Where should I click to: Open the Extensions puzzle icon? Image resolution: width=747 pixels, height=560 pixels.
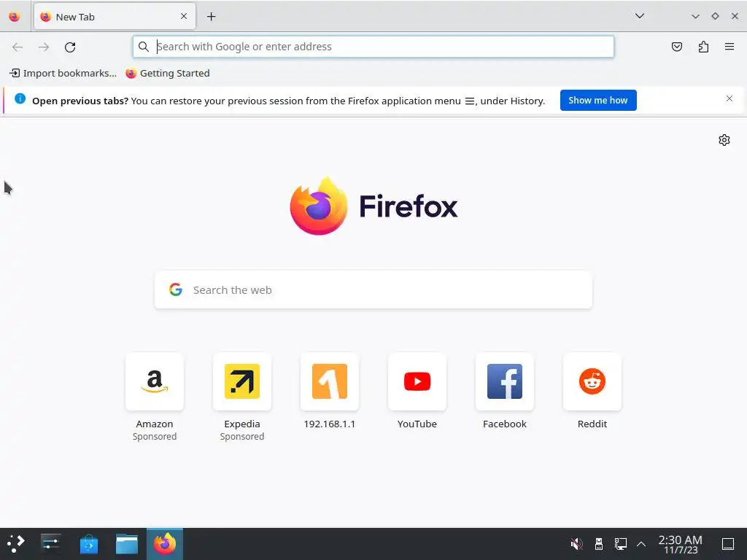click(703, 47)
